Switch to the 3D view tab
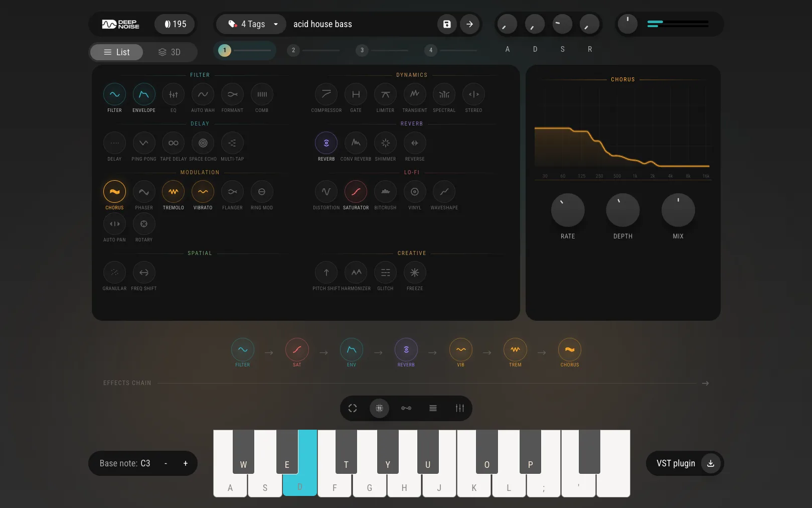The image size is (812, 508). coord(170,52)
